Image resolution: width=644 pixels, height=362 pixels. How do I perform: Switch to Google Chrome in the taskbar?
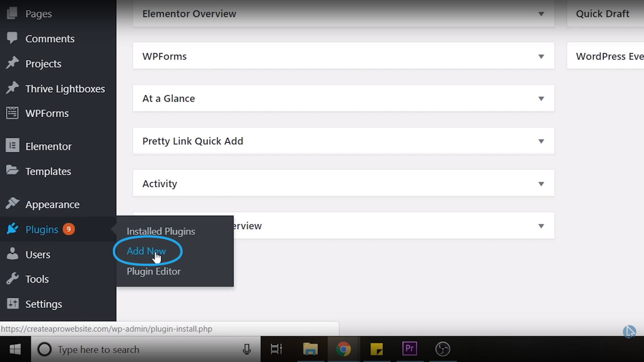click(343, 349)
